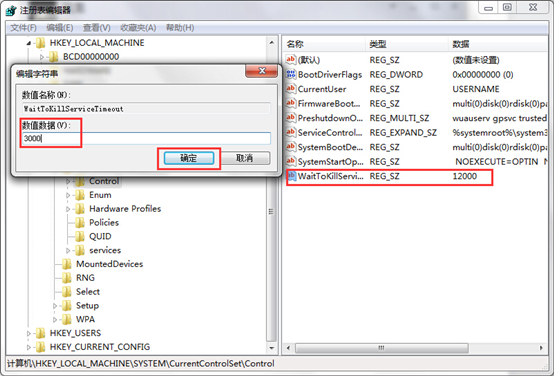Open the 帮助(H) menu
The width and height of the screenshot is (554, 376).
click(x=180, y=28)
